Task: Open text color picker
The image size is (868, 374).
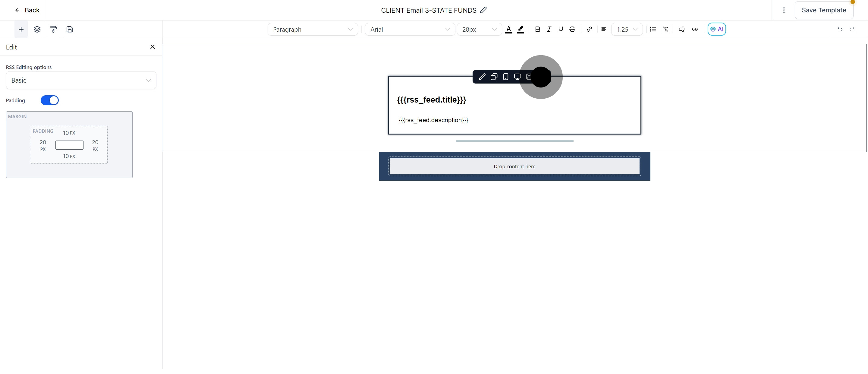Action: (509, 29)
